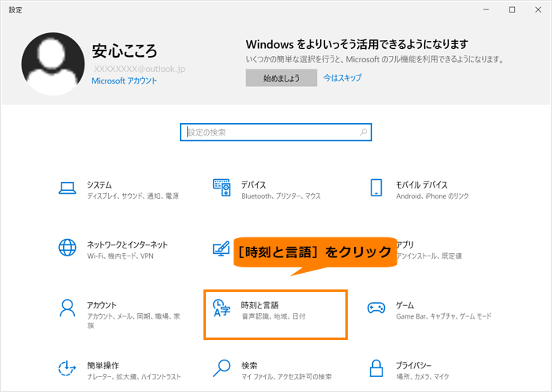The width and height of the screenshot is (552, 392).
Task: Open the デバイス settings label
Action: coord(253,185)
